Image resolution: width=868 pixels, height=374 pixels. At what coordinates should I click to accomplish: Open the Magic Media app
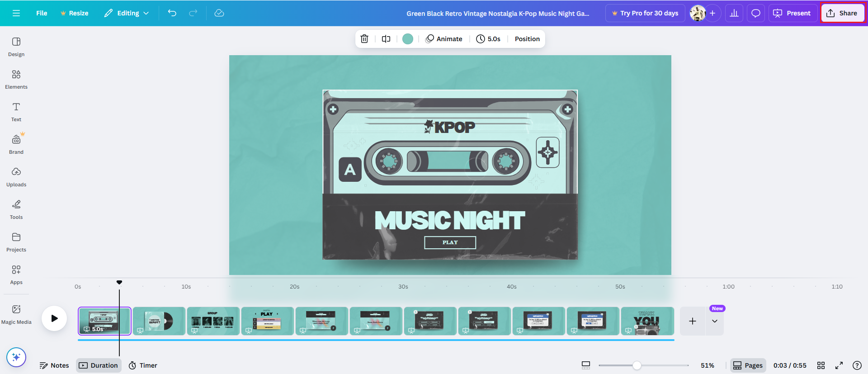[16, 314]
